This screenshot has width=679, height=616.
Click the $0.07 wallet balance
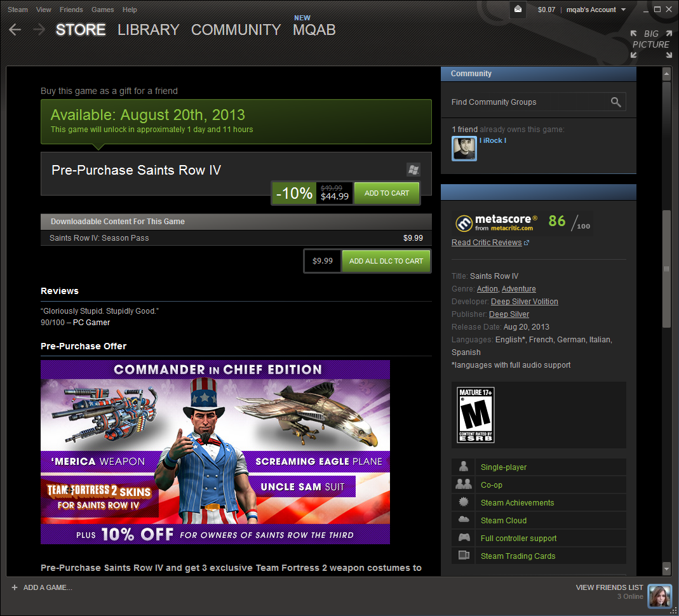pos(546,10)
